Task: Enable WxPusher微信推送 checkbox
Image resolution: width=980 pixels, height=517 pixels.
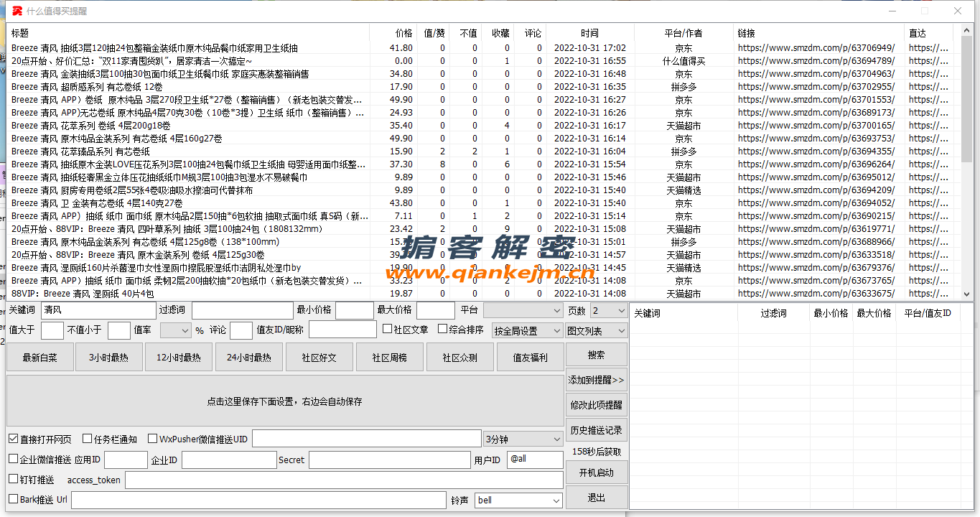Action: click(153, 439)
